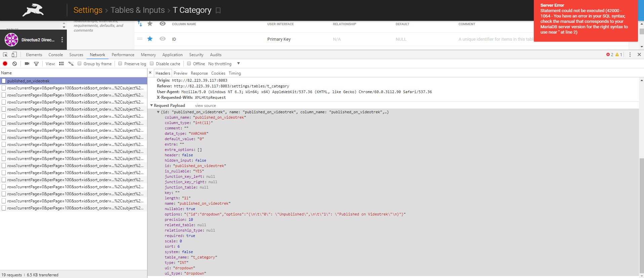644x278 pixels.
Task: Click the red record network log button
Action: click(5, 64)
